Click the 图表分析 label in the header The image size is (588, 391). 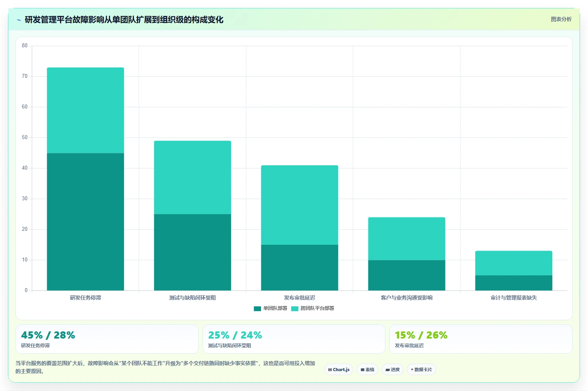coord(561,19)
